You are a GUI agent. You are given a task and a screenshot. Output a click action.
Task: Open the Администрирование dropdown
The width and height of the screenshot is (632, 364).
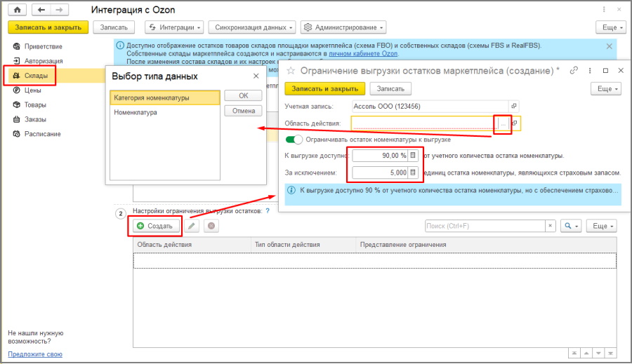(x=343, y=27)
